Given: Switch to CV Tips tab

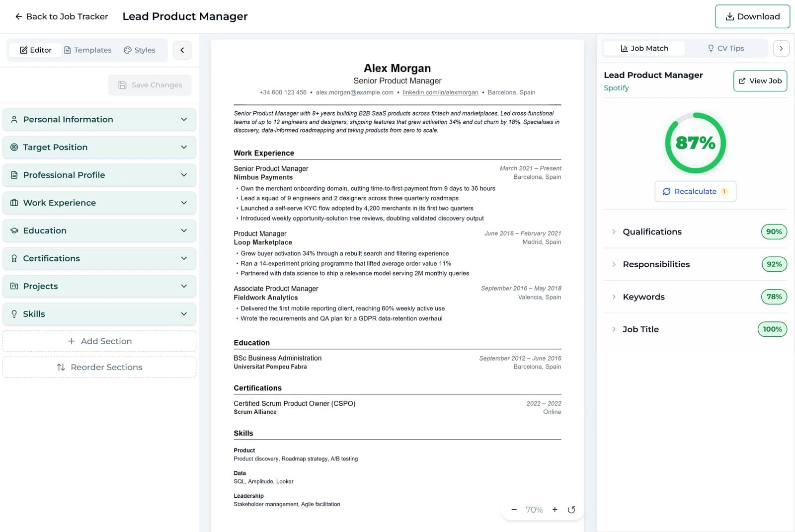Looking at the screenshot, I should pos(725,48).
